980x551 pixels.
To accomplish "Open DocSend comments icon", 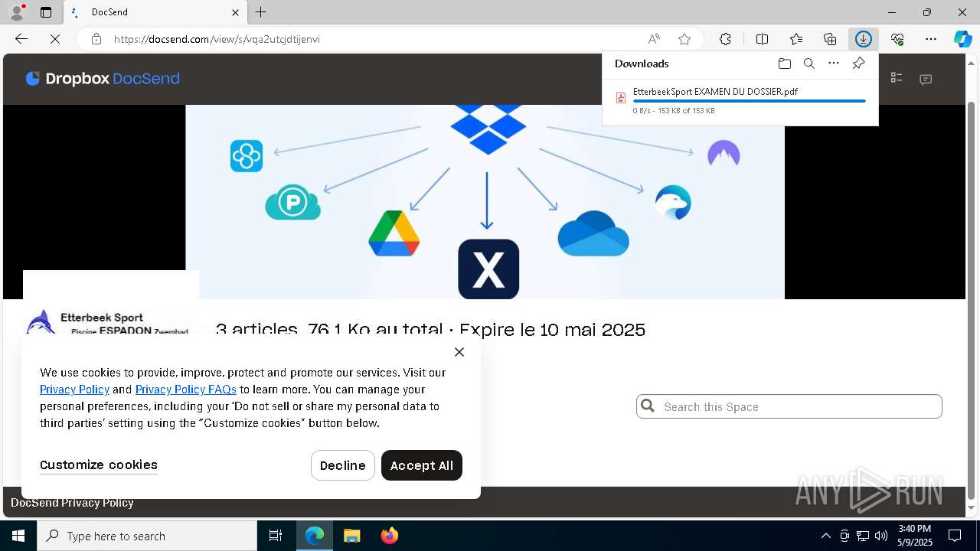I will coord(926,79).
